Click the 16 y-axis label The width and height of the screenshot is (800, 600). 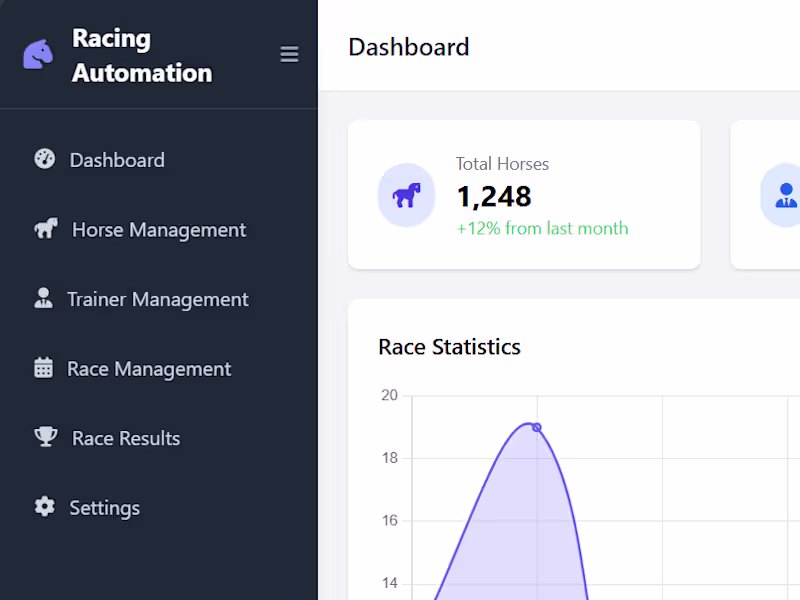tap(389, 520)
